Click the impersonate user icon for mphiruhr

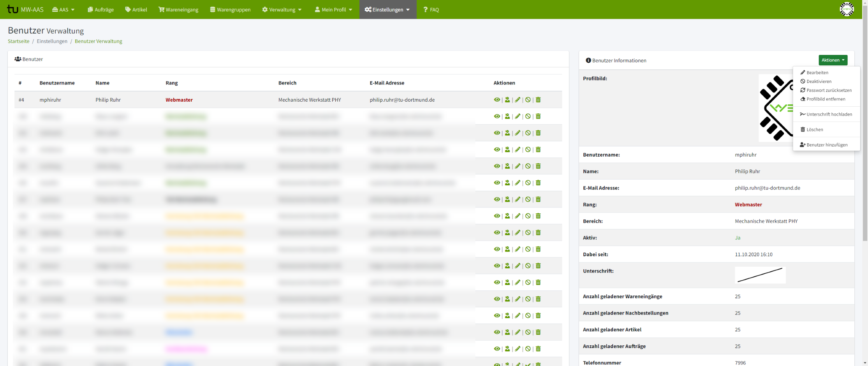point(507,100)
